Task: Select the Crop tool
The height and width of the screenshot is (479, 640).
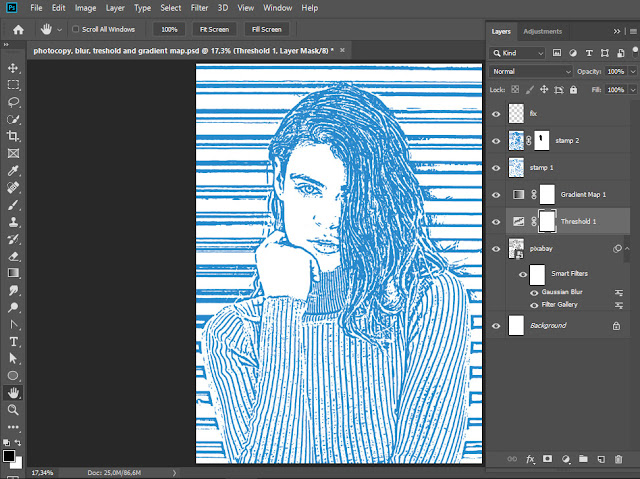Action: coord(13,136)
